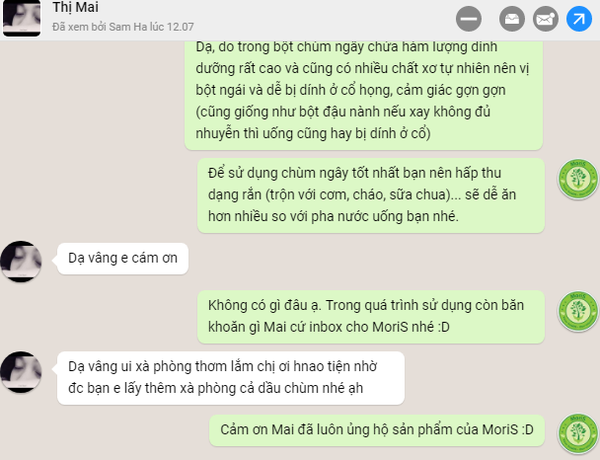Select the 'Cảm ơn Mai đã luôn ủng hộ' bubble
This screenshot has height=460, width=600.
click(377, 430)
